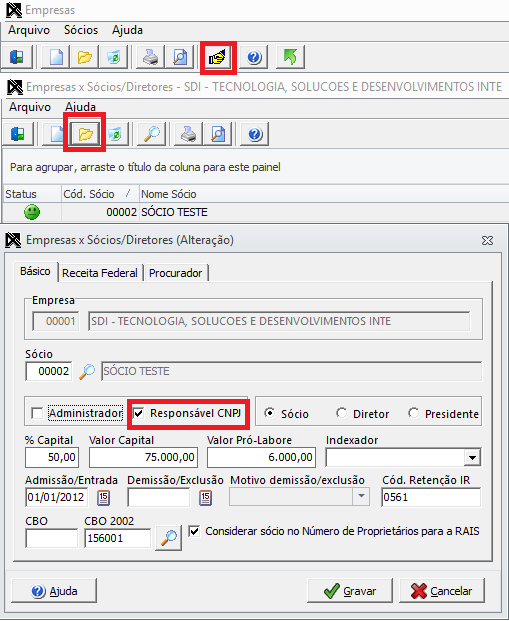Screen dimensions: 509x621
Task: Click the lookup magnifier next to CBO 2002
Action: [169, 538]
